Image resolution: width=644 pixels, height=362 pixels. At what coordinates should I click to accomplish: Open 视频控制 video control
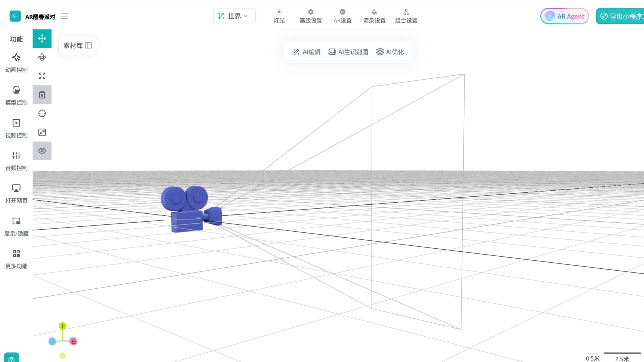pos(16,129)
